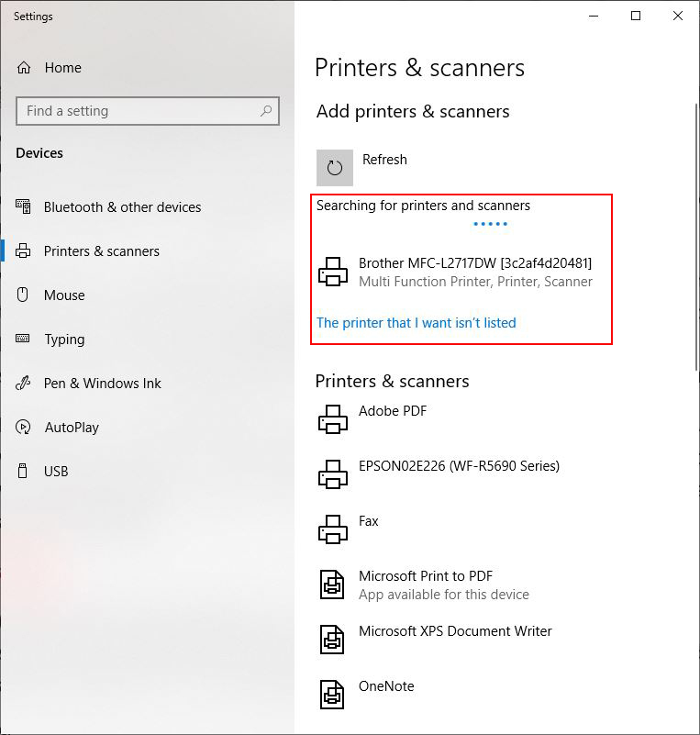Select Microsoft XPS Document Writer entry

point(455,631)
